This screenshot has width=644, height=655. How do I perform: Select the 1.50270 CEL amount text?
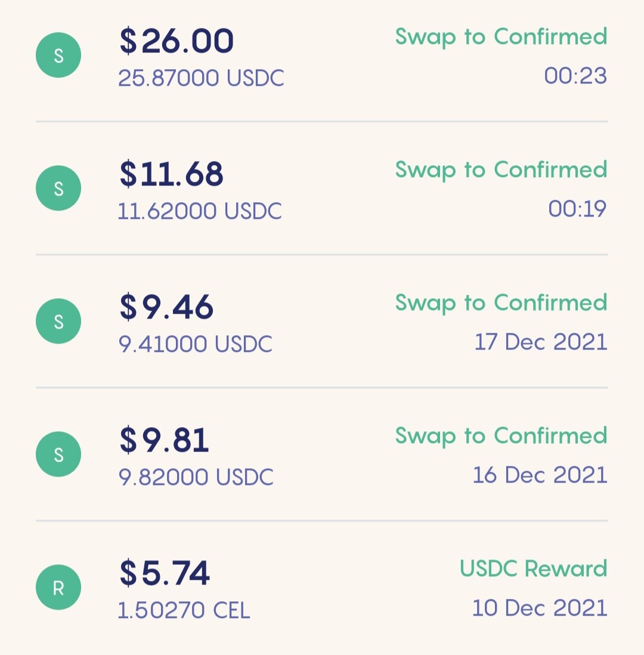click(x=184, y=610)
